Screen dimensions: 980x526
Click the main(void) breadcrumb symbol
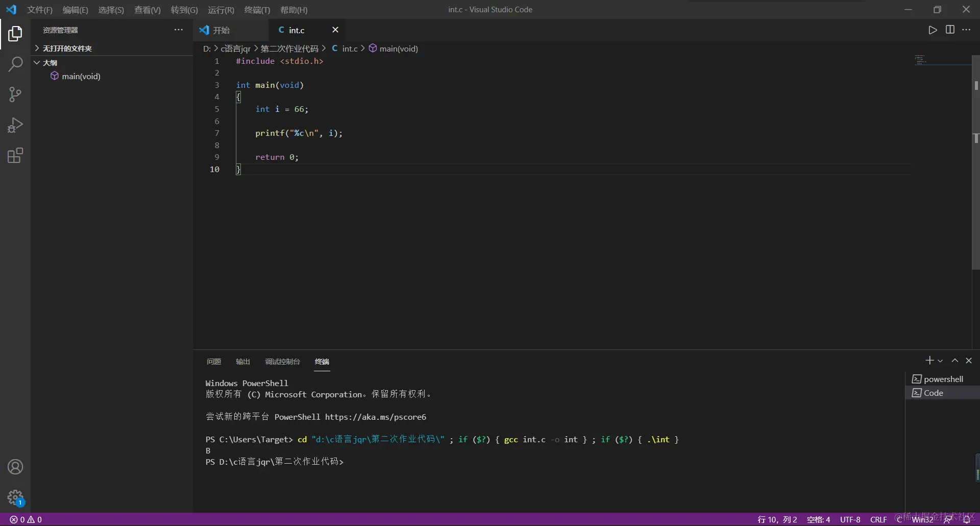click(394, 49)
